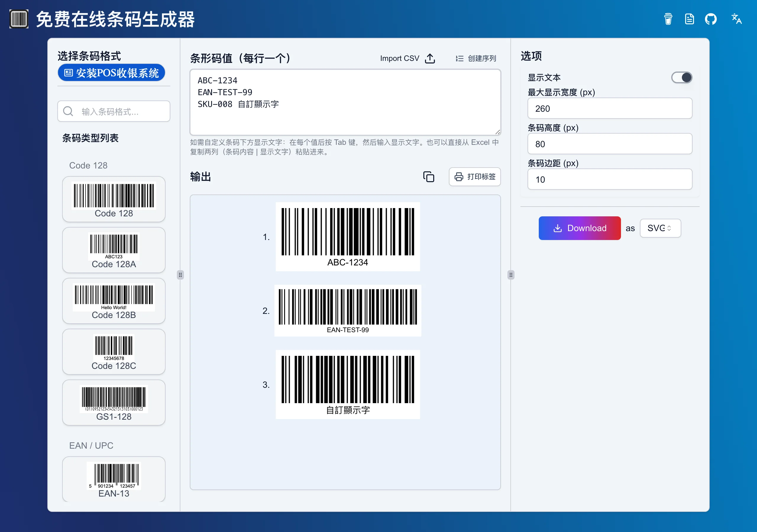Click the 输入条码格式 search field
The height and width of the screenshot is (532, 757).
click(114, 111)
